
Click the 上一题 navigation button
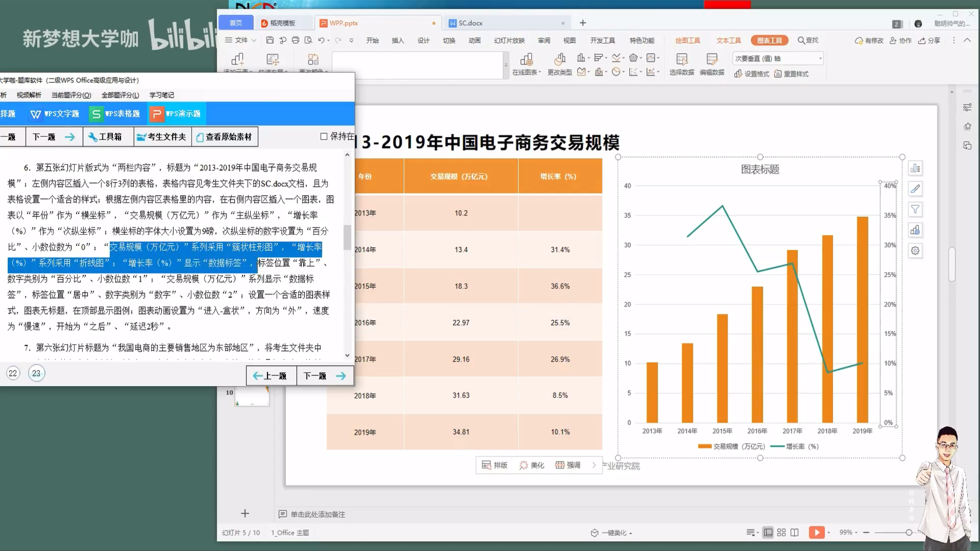(268, 375)
